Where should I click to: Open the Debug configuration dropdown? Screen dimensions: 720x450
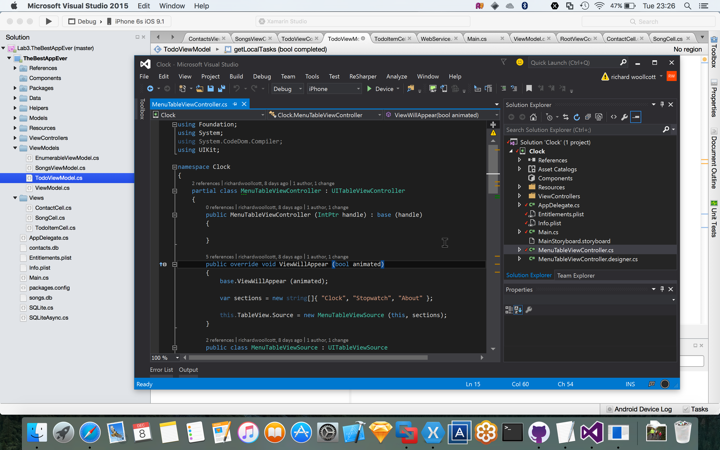click(x=287, y=89)
